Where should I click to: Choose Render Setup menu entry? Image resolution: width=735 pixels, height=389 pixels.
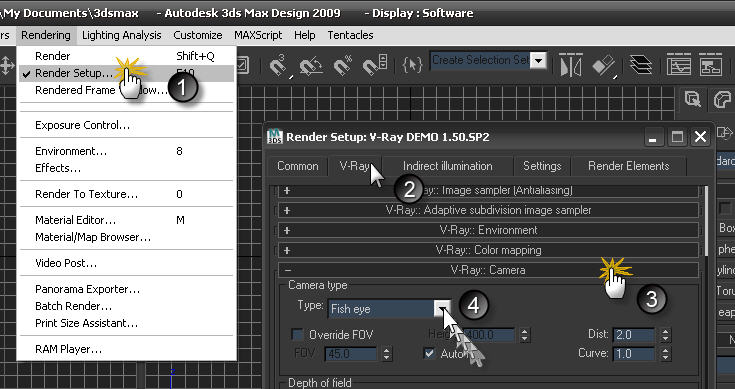tap(126, 73)
